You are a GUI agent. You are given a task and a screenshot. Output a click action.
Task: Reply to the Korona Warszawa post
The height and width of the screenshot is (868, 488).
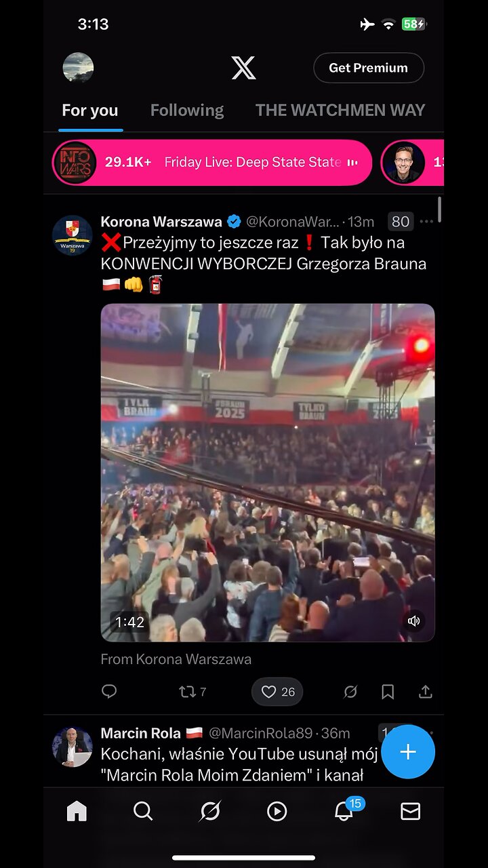(x=109, y=692)
